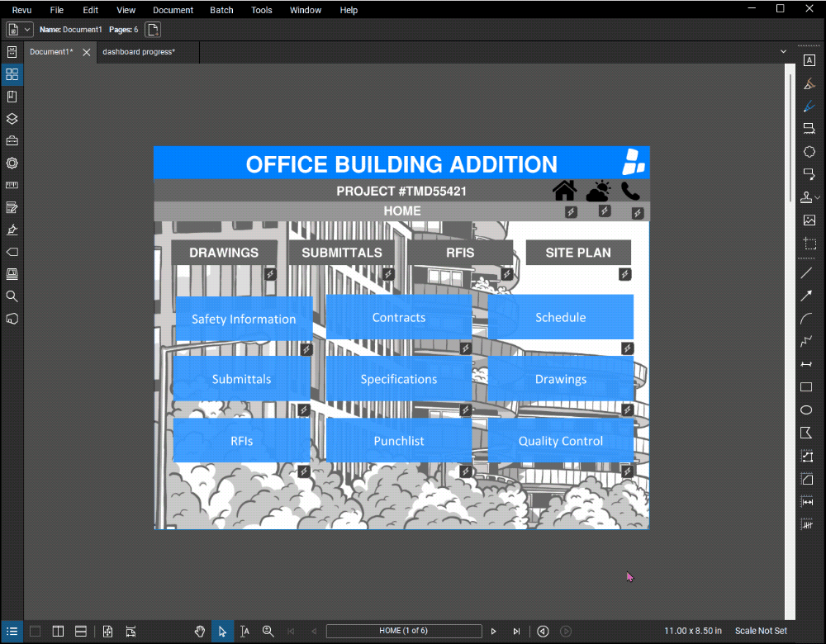826x644 pixels.
Task: Open the document tab overflow chevron
Action: (x=782, y=50)
